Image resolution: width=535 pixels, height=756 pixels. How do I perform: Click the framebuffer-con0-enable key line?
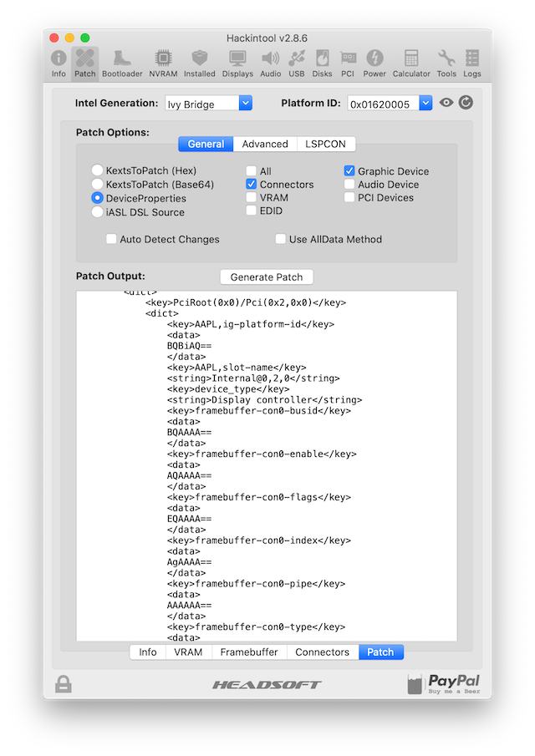262,454
